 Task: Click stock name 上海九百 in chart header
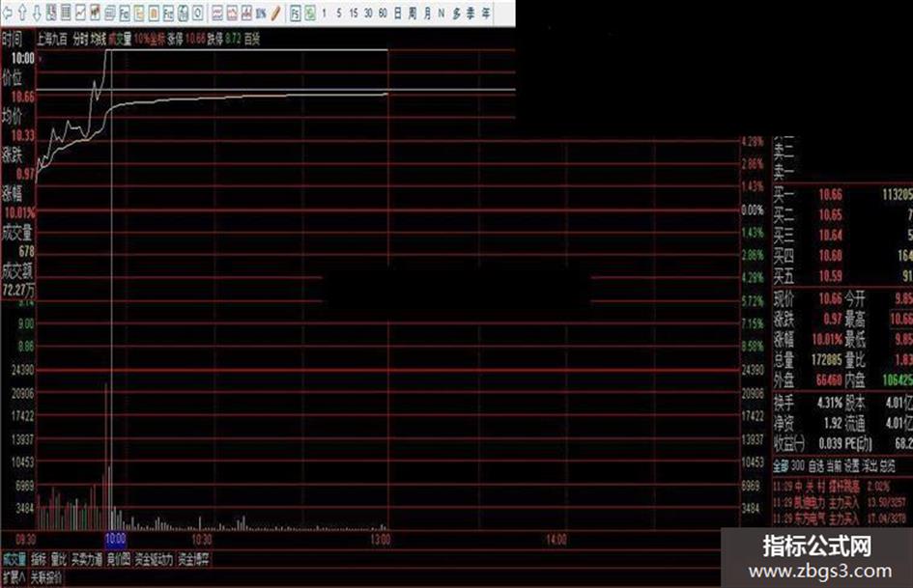pyautogui.click(x=52, y=40)
